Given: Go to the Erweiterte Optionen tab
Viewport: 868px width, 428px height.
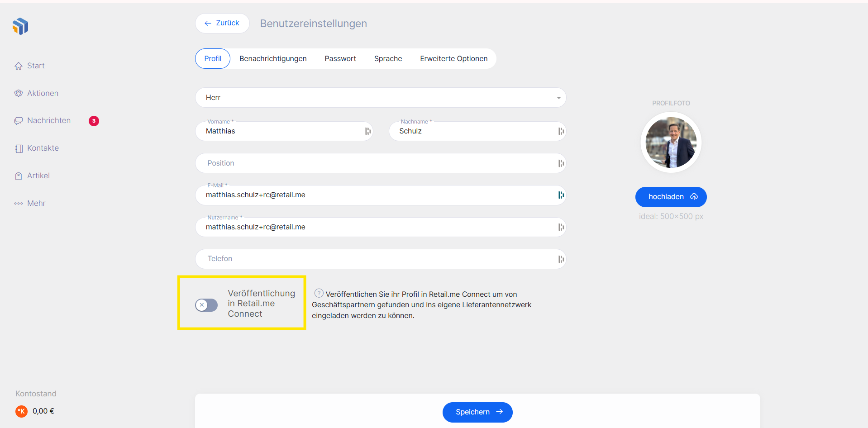Looking at the screenshot, I should point(453,59).
